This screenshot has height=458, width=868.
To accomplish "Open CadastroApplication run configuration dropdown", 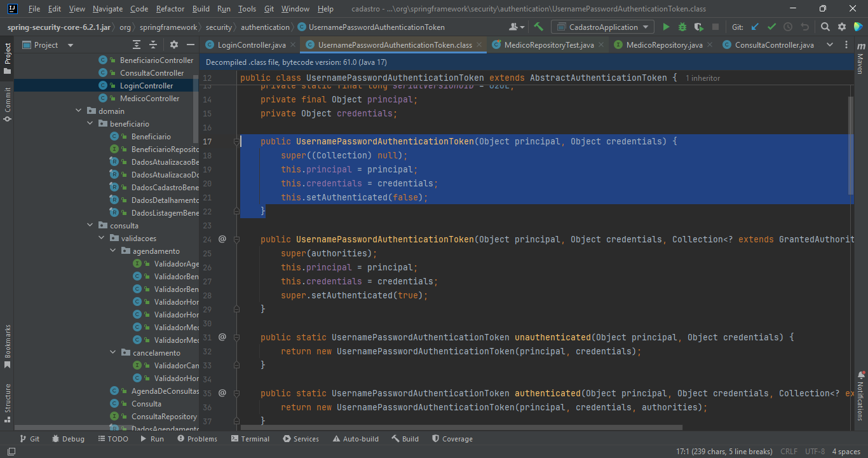I will coord(602,27).
